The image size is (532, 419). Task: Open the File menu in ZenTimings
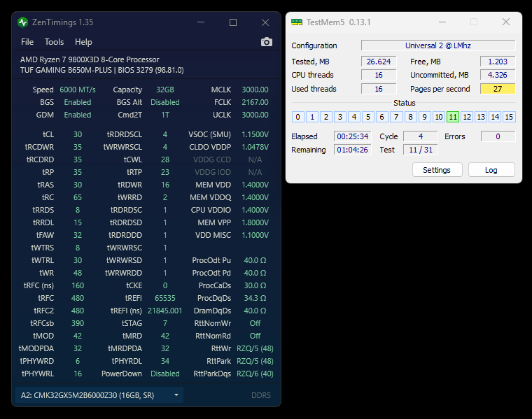point(27,42)
